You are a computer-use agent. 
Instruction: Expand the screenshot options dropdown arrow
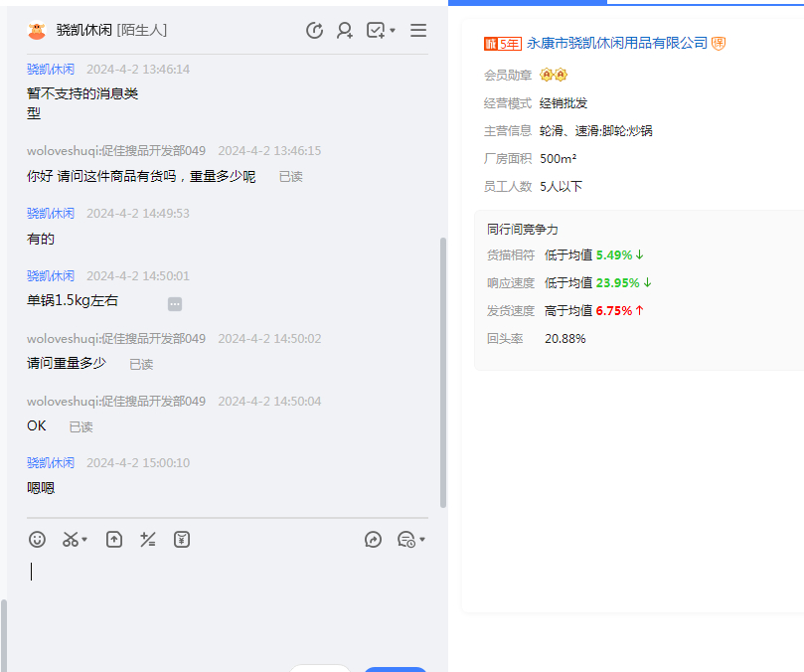coord(85,541)
